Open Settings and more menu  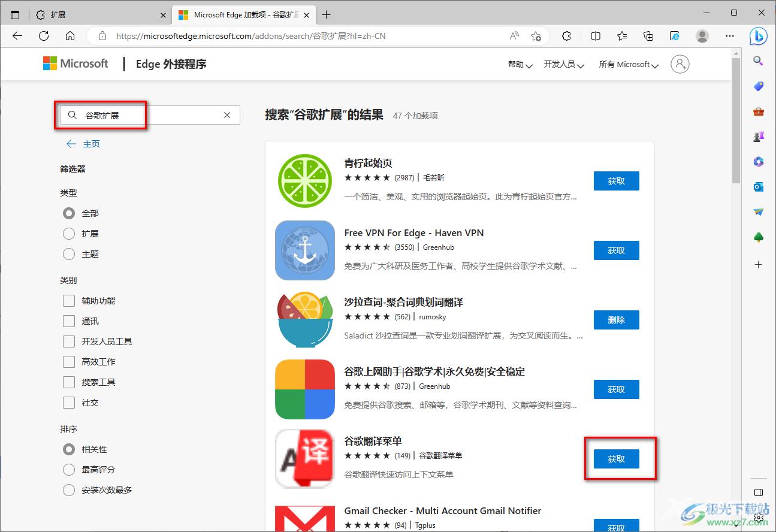point(730,36)
